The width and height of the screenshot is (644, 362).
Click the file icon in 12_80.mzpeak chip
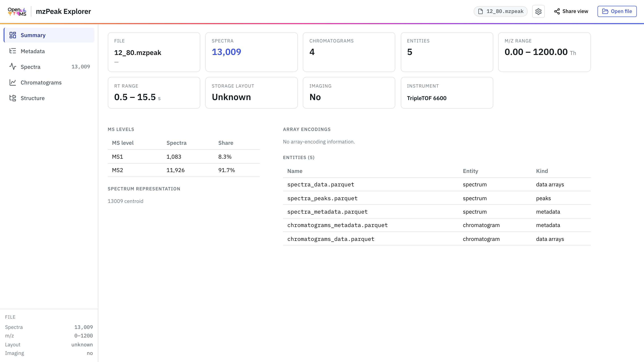481,11
